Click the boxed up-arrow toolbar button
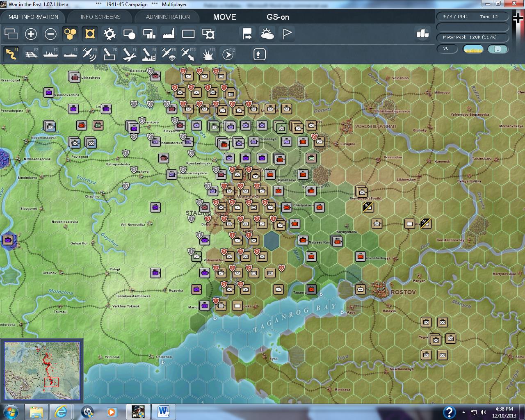 (x=259, y=54)
